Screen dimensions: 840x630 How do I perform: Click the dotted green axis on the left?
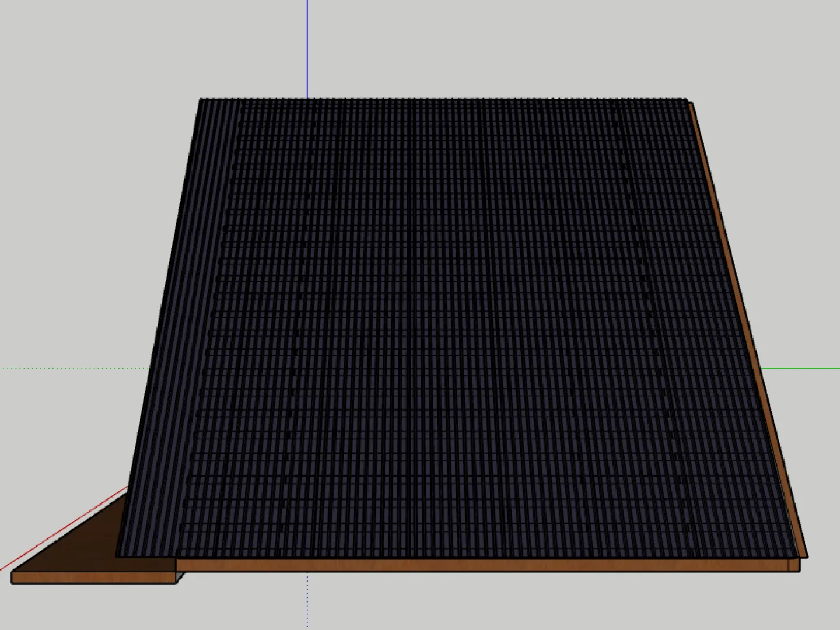pyautogui.click(x=70, y=368)
